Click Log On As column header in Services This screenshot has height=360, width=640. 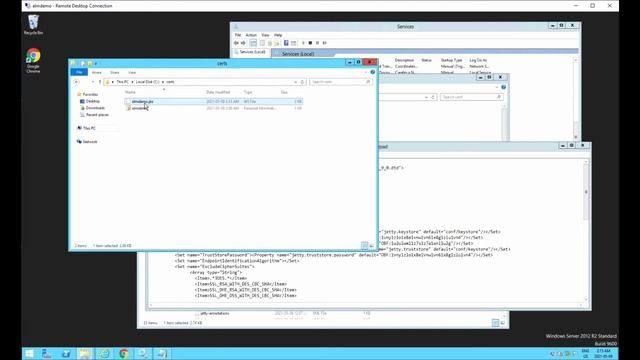pyautogui.click(x=478, y=60)
